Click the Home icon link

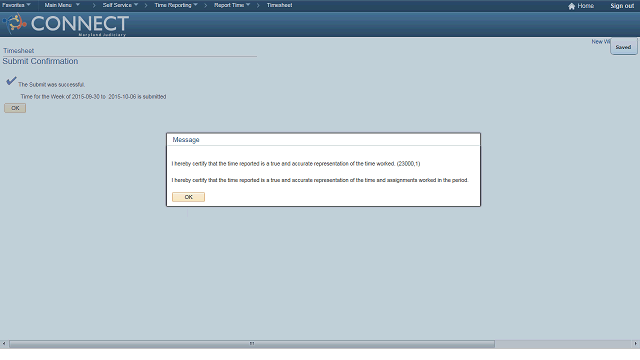[580, 6]
